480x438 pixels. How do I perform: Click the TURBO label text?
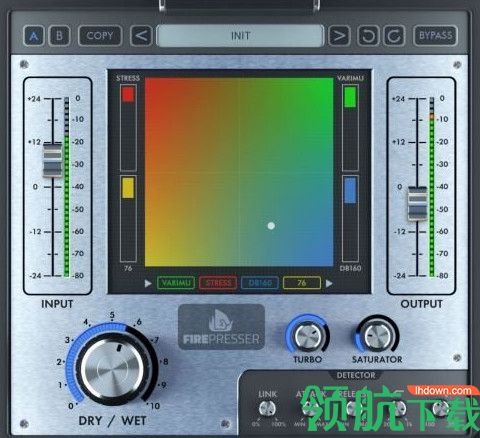click(307, 359)
